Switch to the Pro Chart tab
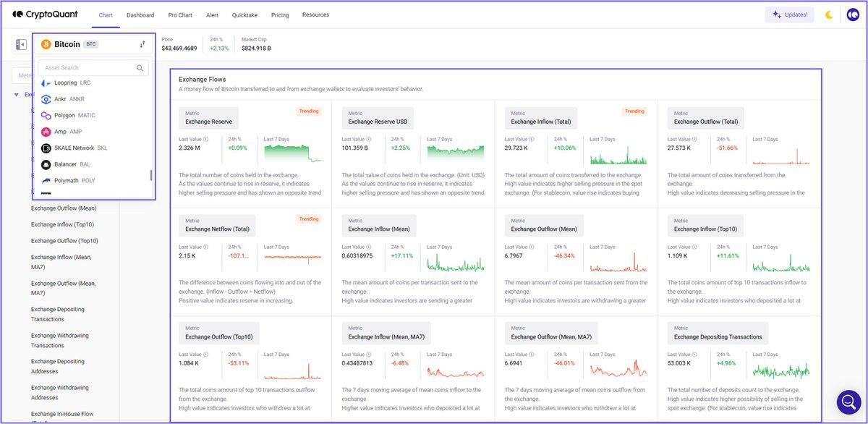Image resolution: width=868 pixels, height=424 pixels. point(180,15)
